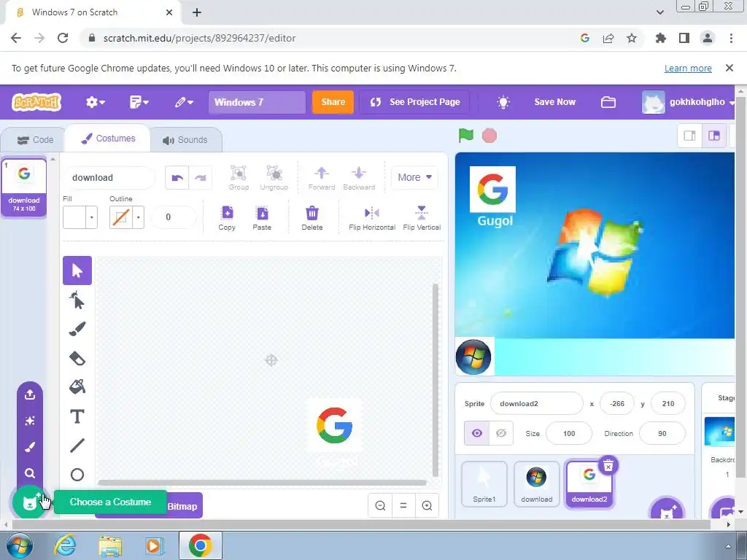This screenshot has width=747, height=560.
Task: Open the Settings gear dropdown
Action: 95,102
